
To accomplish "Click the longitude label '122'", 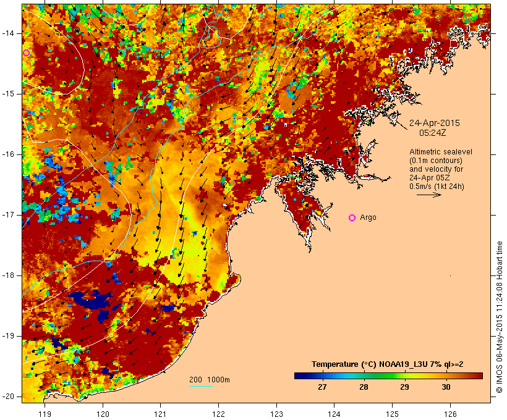I will (219, 414).
